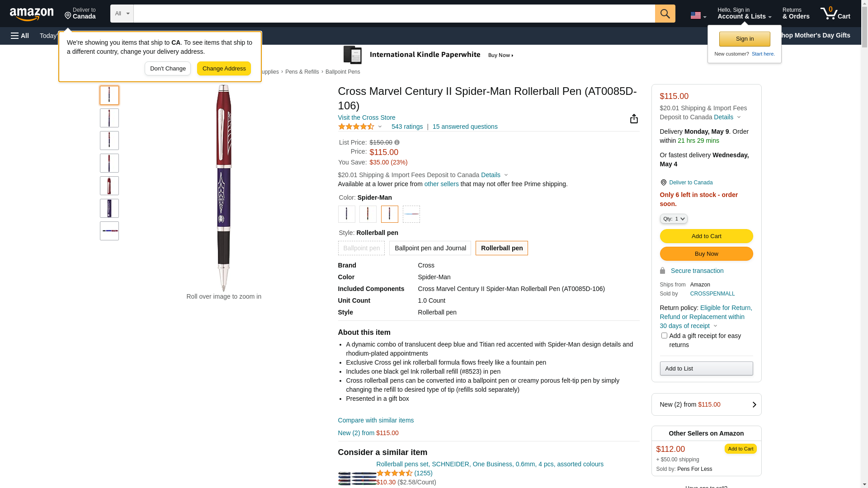This screenshot has width=868, height=488.
Task: Select Ballpoint pen and Journal style
Action: [x=430, y=248]
